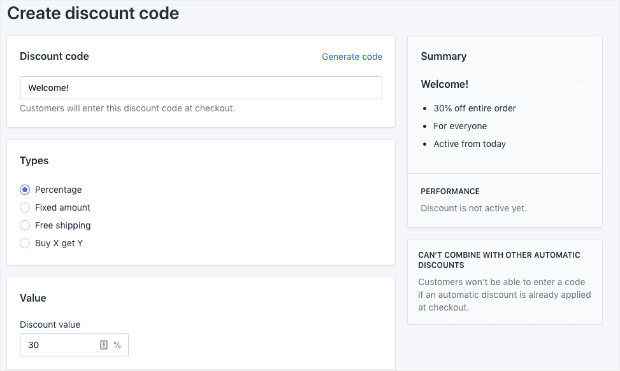This screenshot has height=371, width=620.
Task: Click the Discount value field showing 30
Action: (x=74, y=345)
